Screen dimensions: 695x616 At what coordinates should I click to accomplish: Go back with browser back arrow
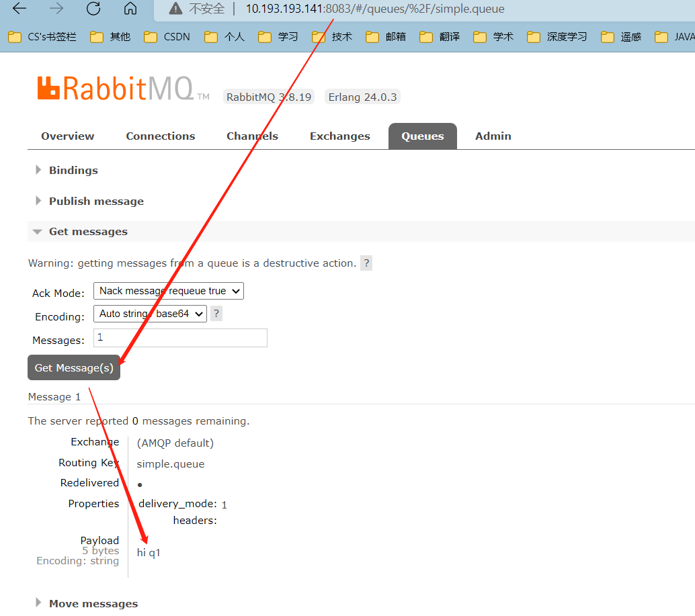pos(19,9)
